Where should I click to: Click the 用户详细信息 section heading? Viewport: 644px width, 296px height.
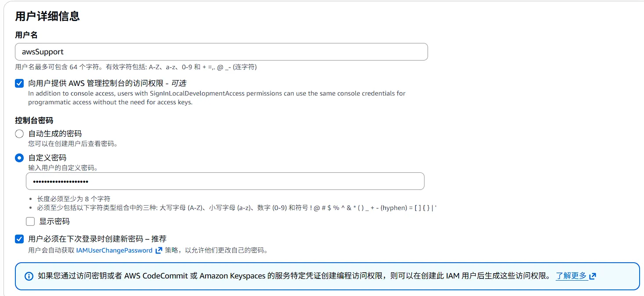pos(47,17)
